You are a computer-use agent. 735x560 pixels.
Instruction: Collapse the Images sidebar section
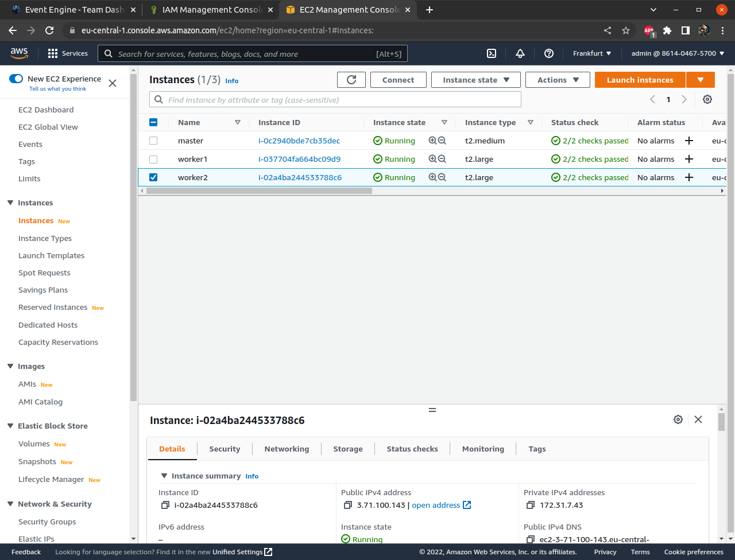click(10, 366)
